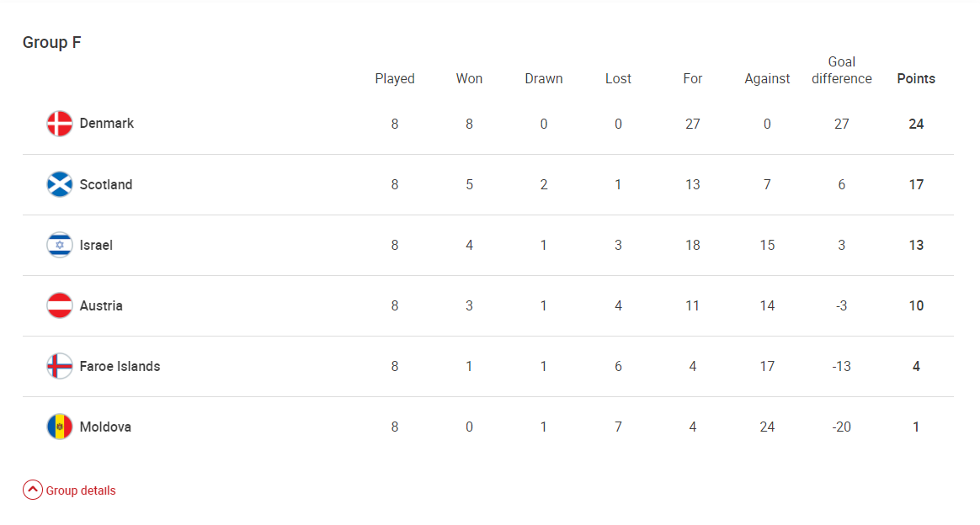Click the Against column header
980x525 pixels.
pyautogui.click(x=767, y=78)
